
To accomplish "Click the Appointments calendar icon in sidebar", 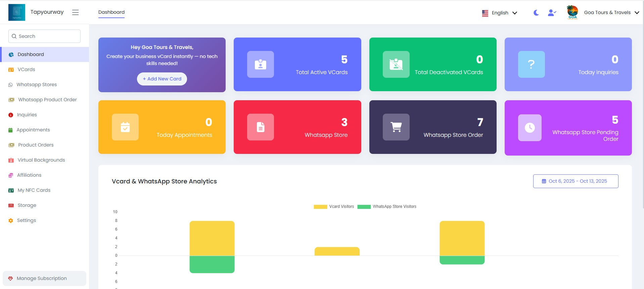I will 10,130.
